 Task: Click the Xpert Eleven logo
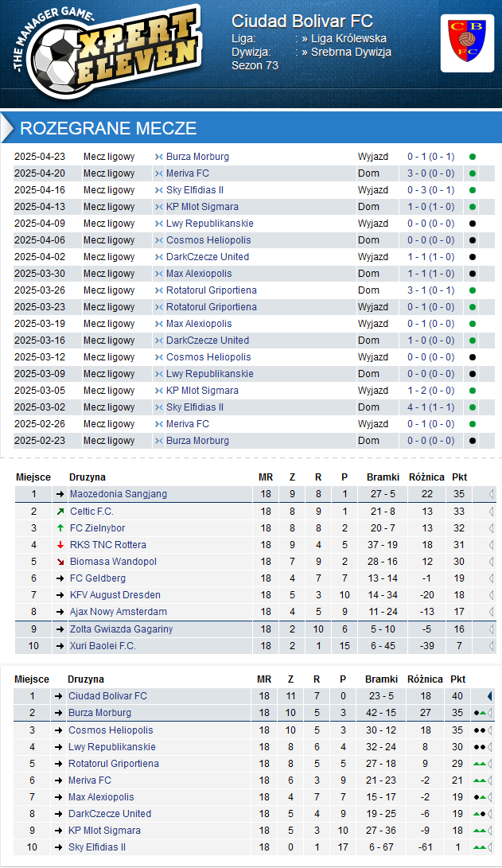point(110,46)
